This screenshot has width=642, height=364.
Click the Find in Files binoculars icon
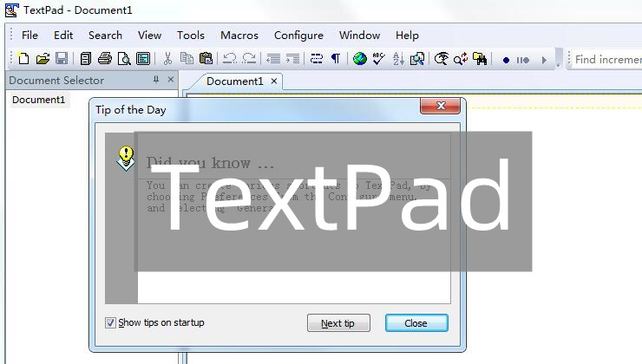pyautogui.click(x=480, y=59)
